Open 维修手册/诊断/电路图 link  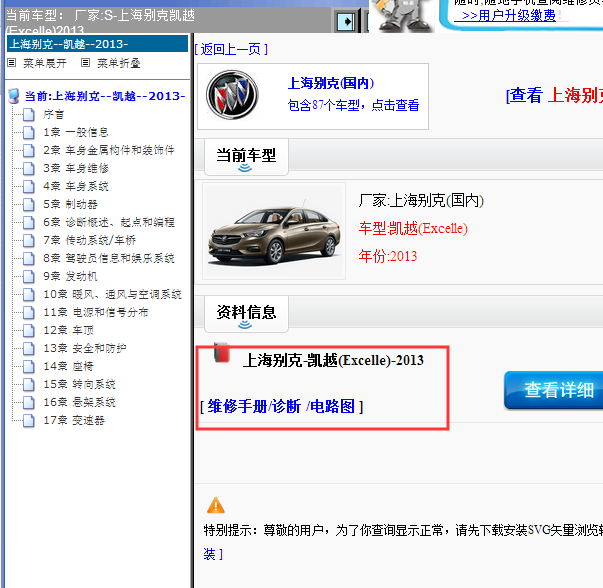[281, 406]
